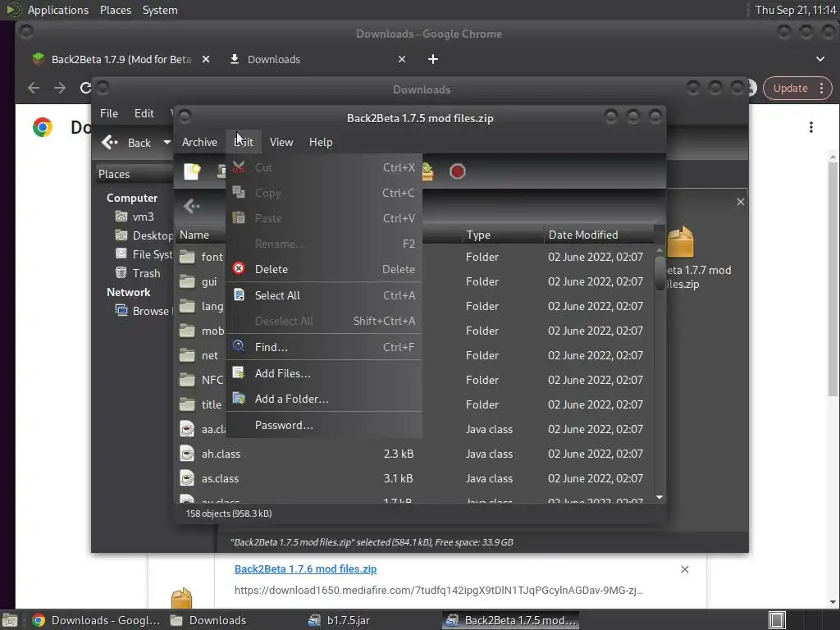The image size is (840, 630).
Task: Click the show desktop icon in bottom panel
Action: 777,620
